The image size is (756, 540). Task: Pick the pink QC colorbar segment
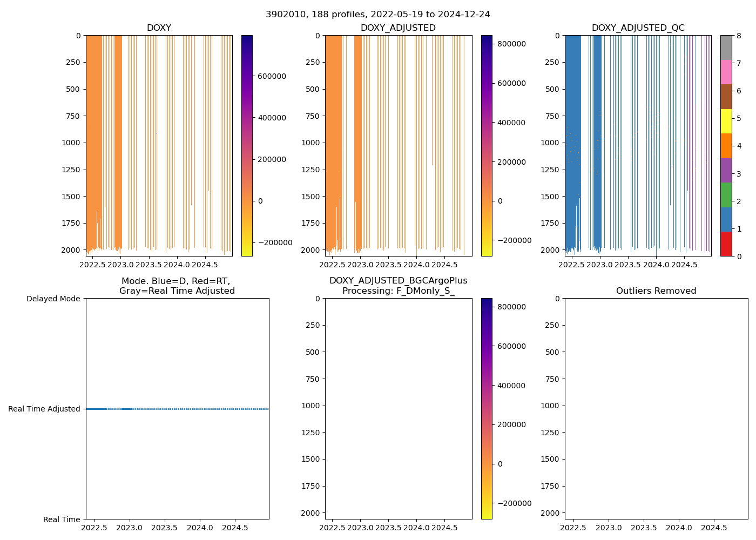(x=726, y=72)
